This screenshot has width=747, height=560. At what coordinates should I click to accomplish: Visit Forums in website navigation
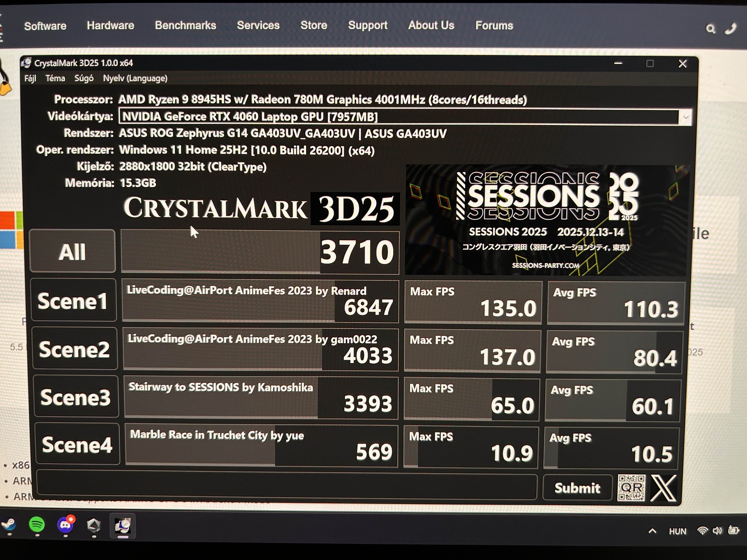point(494,25)
